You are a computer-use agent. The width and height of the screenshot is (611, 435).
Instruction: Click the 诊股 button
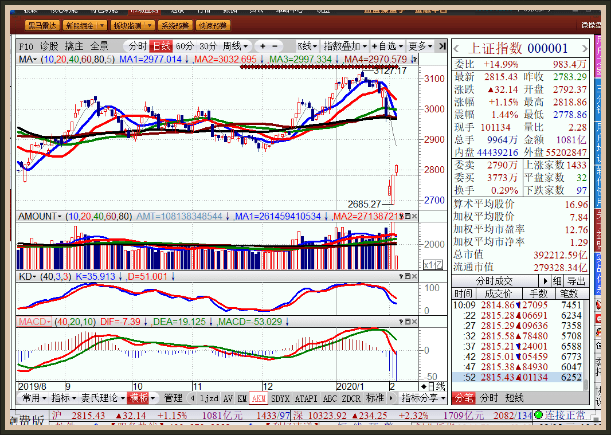[x=49, y=46]
